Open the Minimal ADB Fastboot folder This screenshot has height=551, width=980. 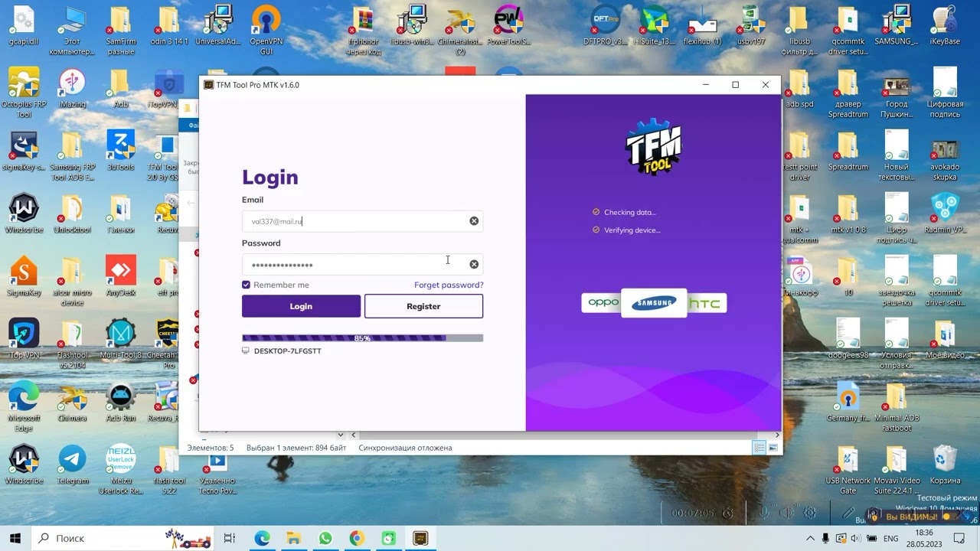pos(896,407)
